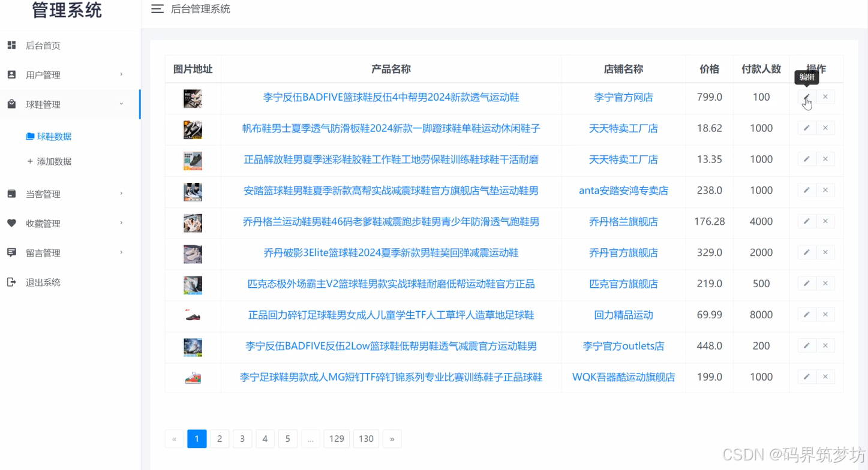Delete the 李宁官方网店 799.0 row

click(x=825, y=97)
